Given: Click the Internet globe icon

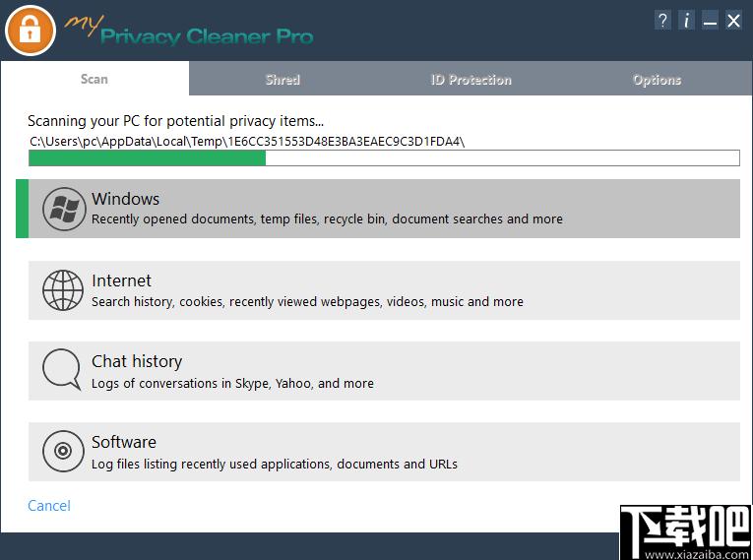Looking at the screenshot, I should tap(63, 290).
